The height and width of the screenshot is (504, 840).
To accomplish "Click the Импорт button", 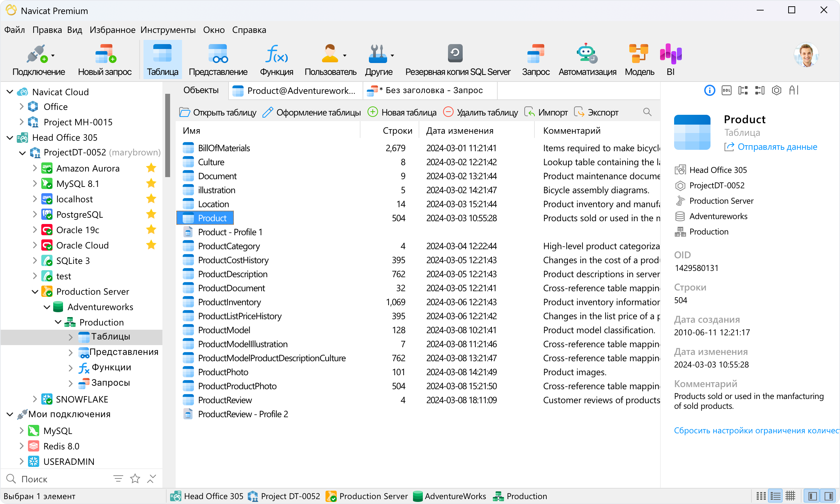I will [546, 112].
